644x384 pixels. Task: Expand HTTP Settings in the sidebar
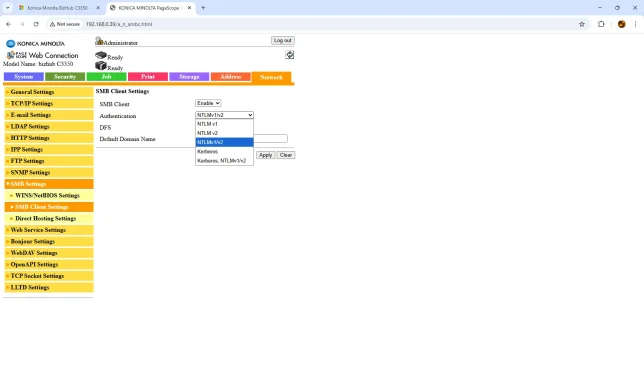tap(49, 138)
